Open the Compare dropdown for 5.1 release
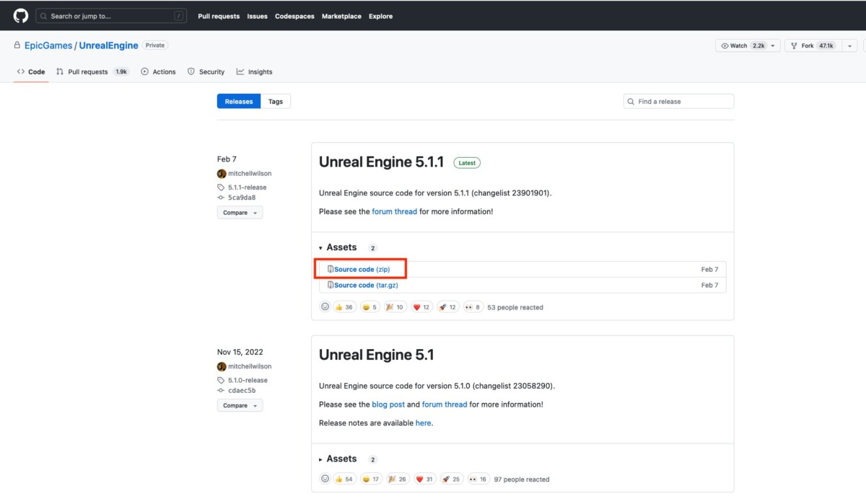This screenshot has height=504, width=866. click(x=240, y=406)
